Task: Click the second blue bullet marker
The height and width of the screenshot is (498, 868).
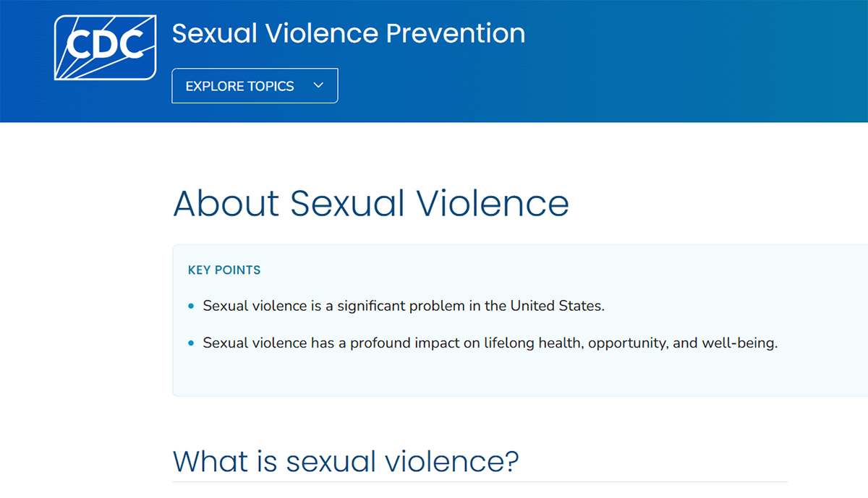Action: pyautogui.click(x=190, y=343)
